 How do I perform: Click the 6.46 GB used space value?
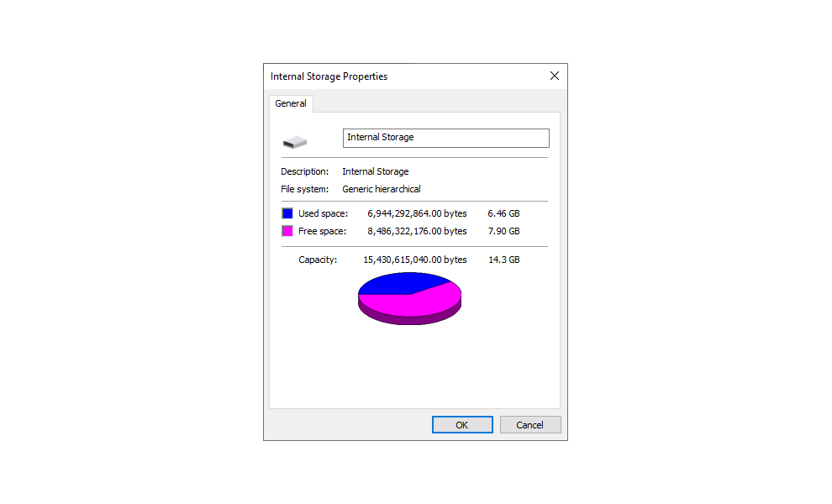503,213
